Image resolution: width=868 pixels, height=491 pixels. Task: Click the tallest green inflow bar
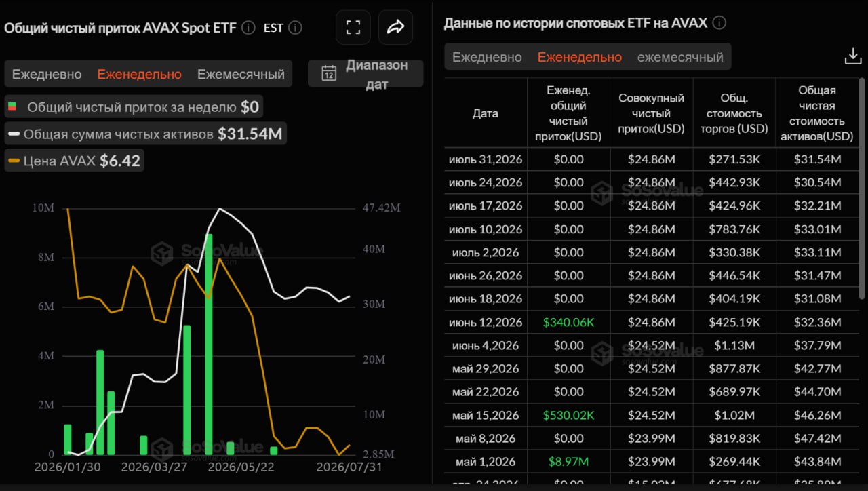pyautogui.click(x=209, y=345)
